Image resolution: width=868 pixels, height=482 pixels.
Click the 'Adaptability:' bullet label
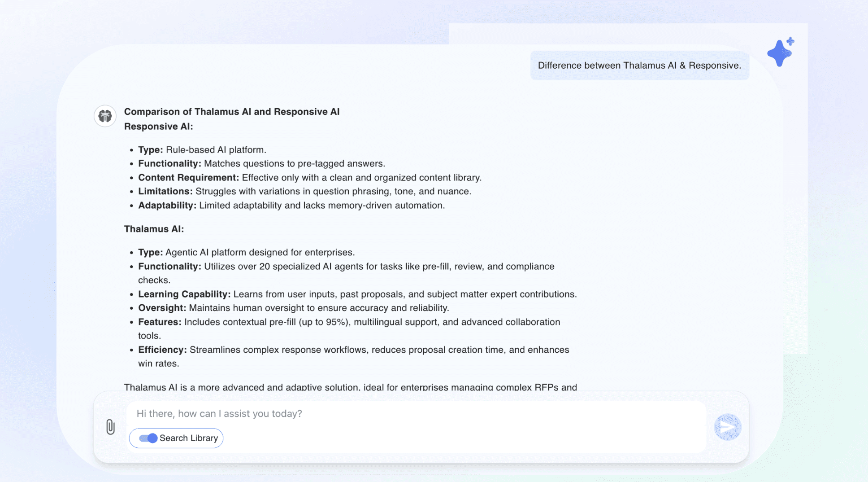[167, 206]
